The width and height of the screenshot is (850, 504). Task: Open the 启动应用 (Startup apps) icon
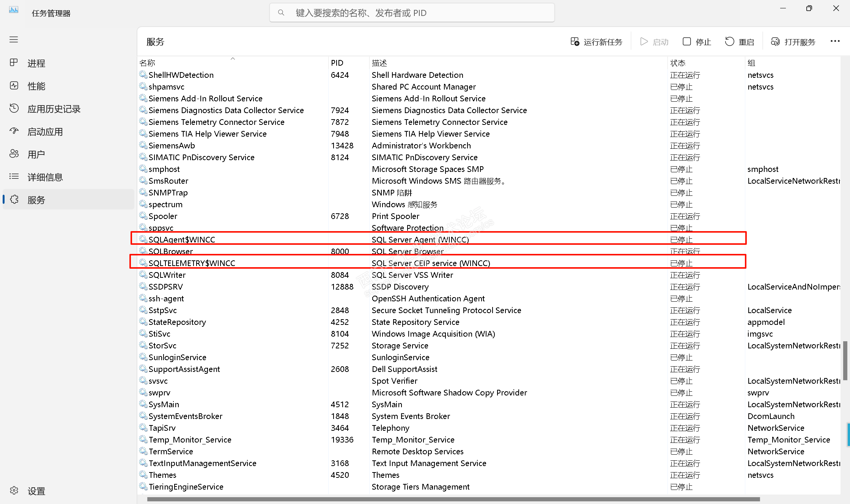pos(14,131)
